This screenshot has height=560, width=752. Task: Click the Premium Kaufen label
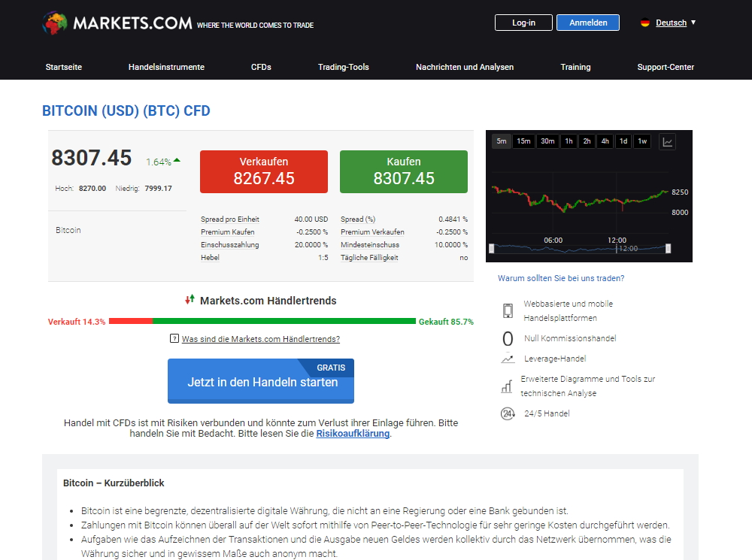point(228,232)
